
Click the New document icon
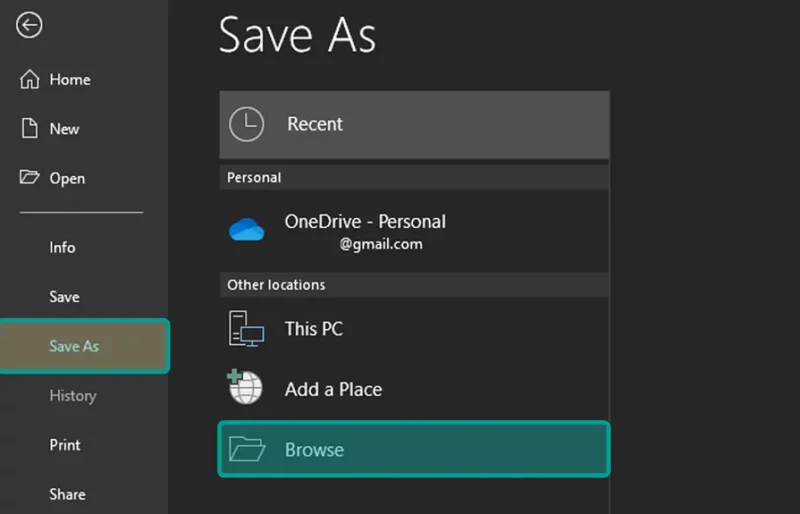[x=30, y=128]
